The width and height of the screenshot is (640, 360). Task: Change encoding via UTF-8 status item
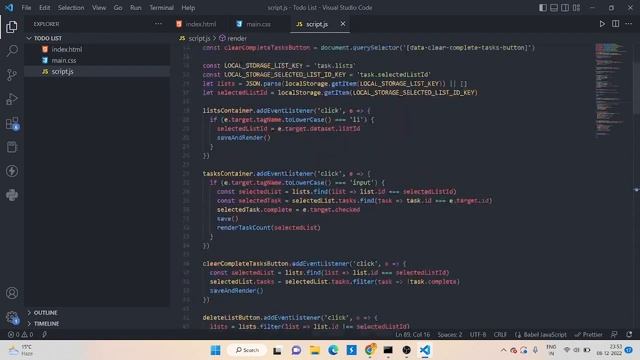(478, 334)
